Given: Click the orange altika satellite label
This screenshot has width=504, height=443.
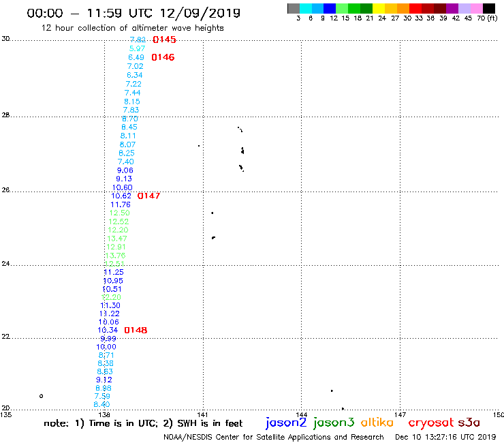Looking at the screenshot, I should tap(377, 422).
